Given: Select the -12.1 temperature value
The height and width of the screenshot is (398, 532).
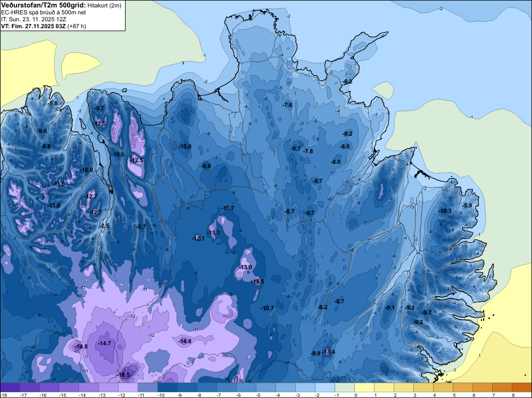Looking at the screenshot, I should point(198,238).
